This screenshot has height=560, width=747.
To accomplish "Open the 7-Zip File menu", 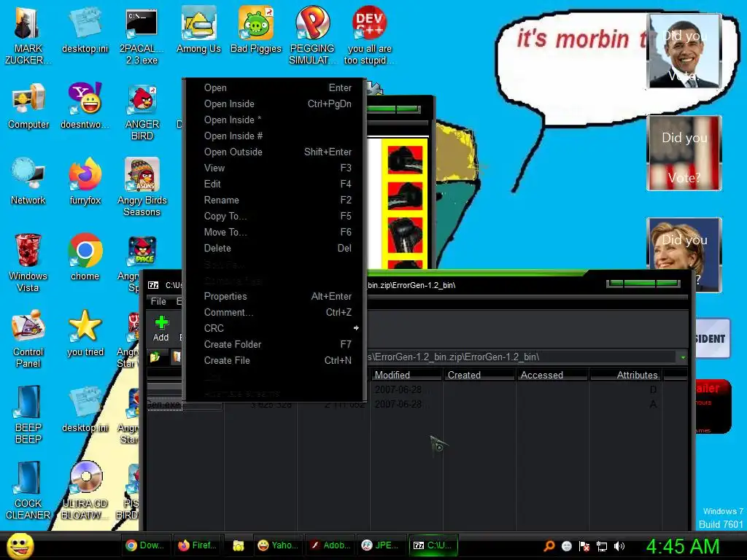I will click(x=158, y=301).
